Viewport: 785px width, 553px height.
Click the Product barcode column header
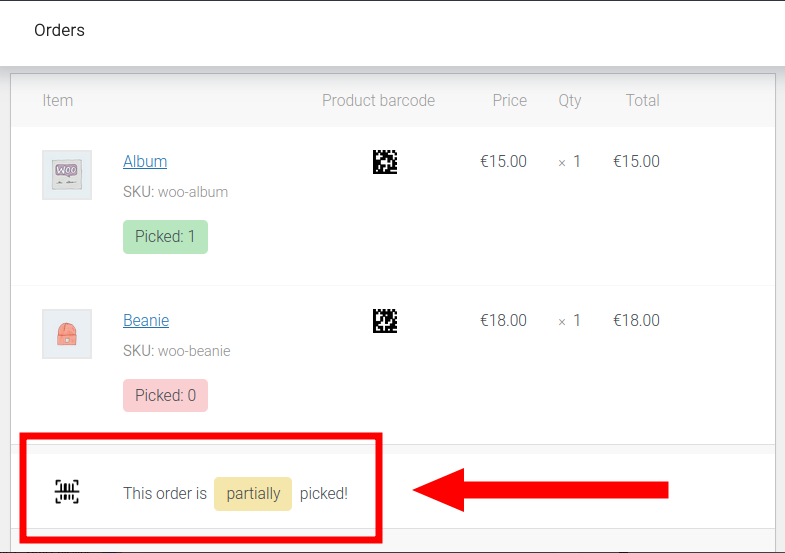click(x=378, y=101)
